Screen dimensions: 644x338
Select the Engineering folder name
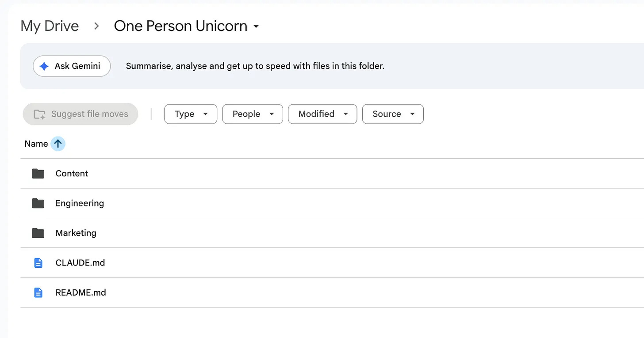pyautogui.click(x=80, y=203)
